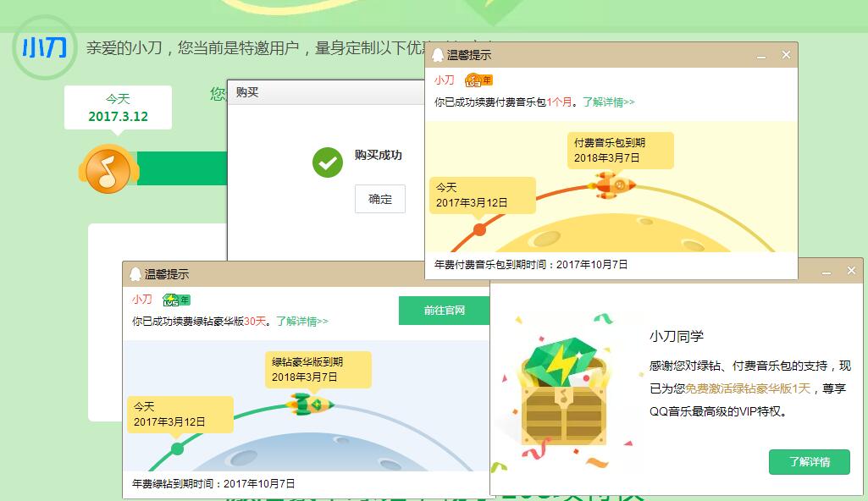This screenshot has height=501, width=868.
Task: Click the green success checkmark icon
Action: pos(328,162)
